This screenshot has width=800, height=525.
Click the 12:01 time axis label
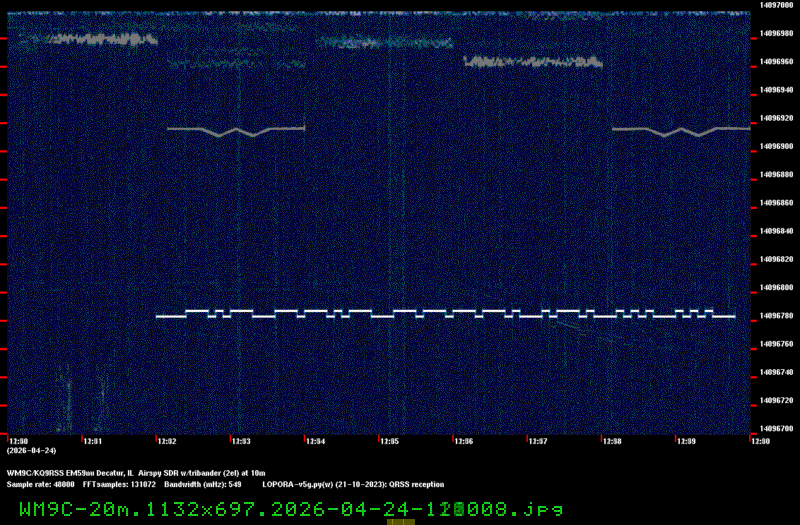coord(92,440)
